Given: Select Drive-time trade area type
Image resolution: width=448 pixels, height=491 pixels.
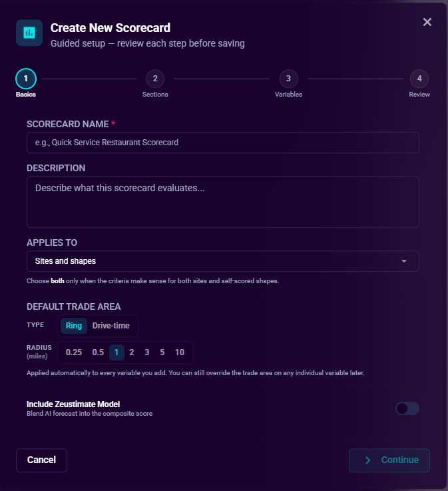Looking at the screenshot, I should pos(111,326).
